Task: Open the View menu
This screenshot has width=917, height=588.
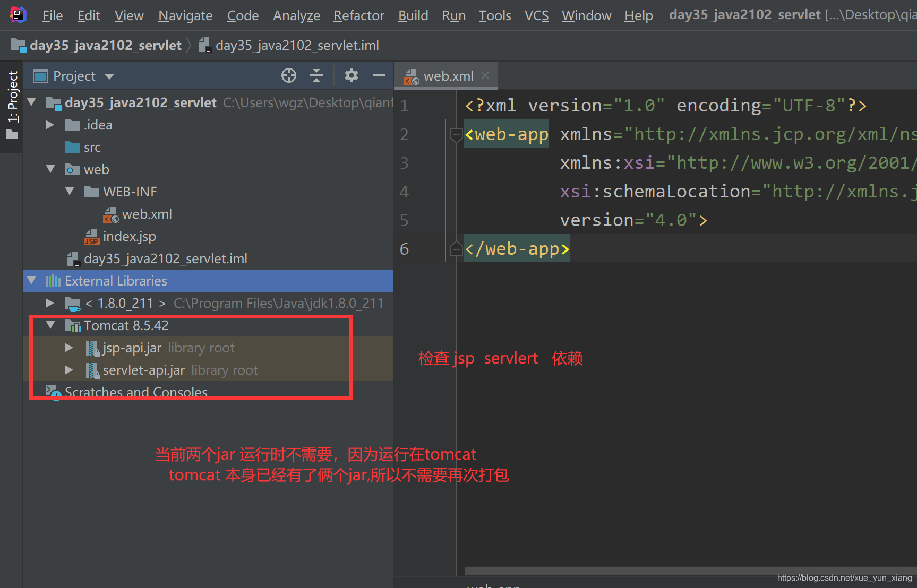Action: tap(129, 15)
